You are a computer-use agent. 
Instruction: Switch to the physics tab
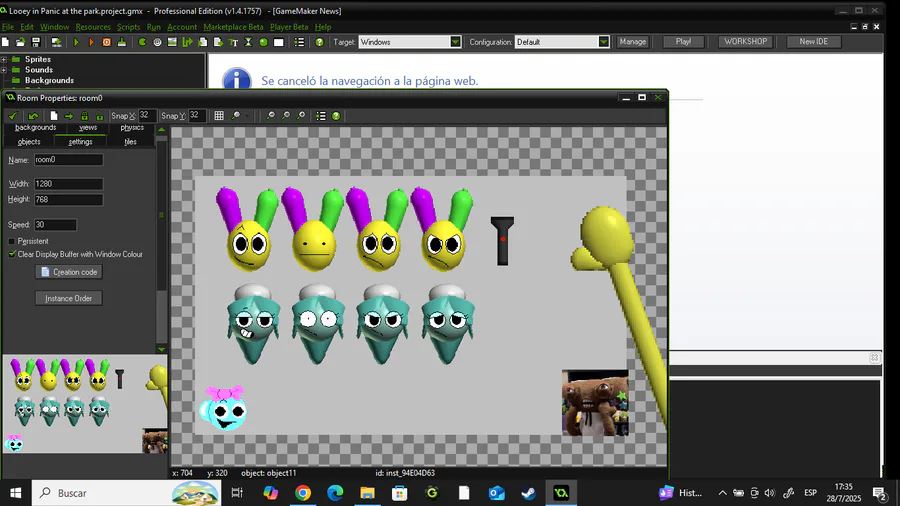tap(132, 128)
